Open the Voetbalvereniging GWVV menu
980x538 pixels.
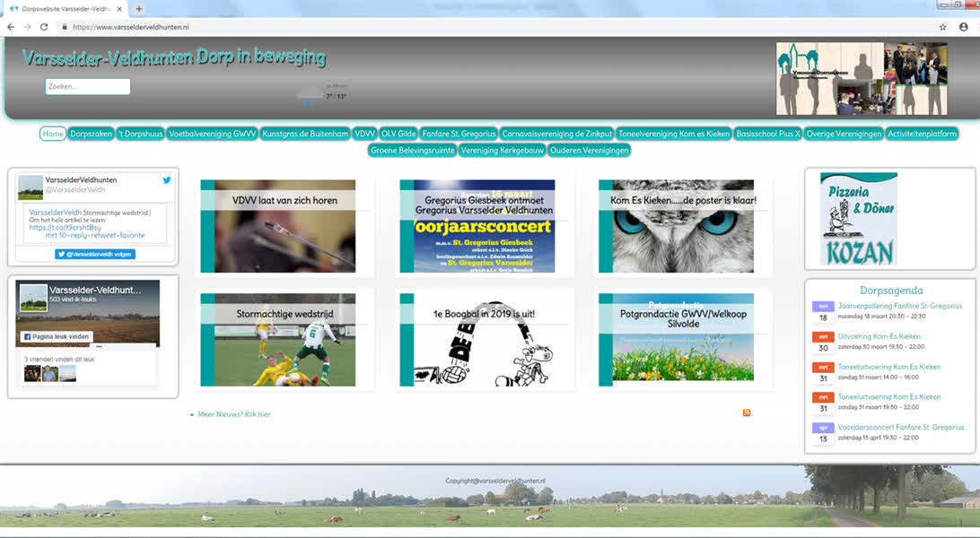[213, 134]
